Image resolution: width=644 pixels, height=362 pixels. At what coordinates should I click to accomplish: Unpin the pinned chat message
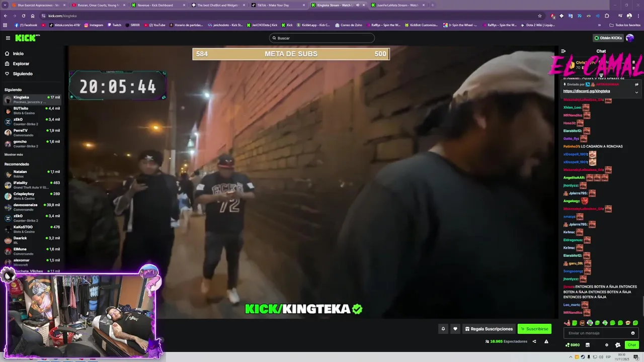click(636, 84)
